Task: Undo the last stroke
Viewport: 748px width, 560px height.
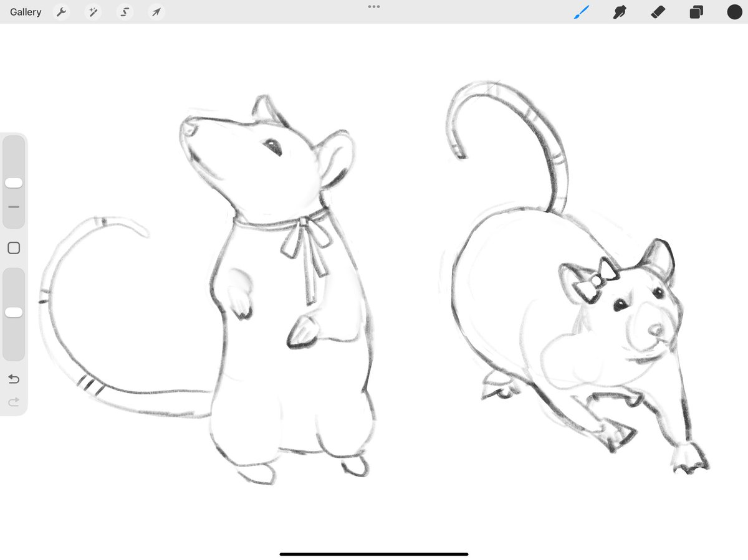Action: [14, 379]
